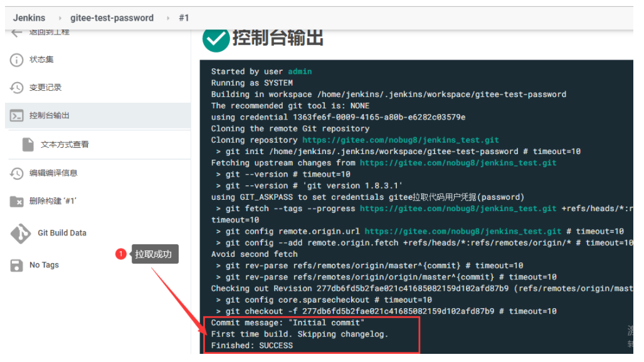Click the plain text view document icon
The image size is (644, 362).
(28, 145)
